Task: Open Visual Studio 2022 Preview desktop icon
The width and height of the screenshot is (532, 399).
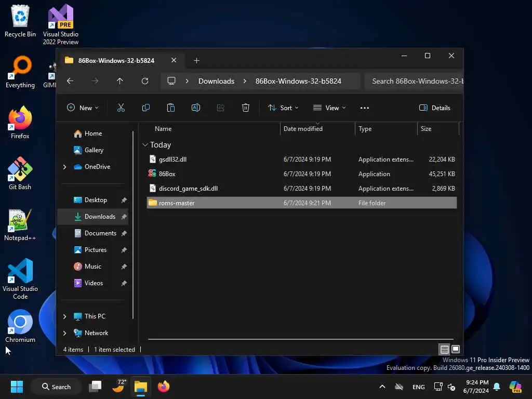Action: tap(61, 24)
